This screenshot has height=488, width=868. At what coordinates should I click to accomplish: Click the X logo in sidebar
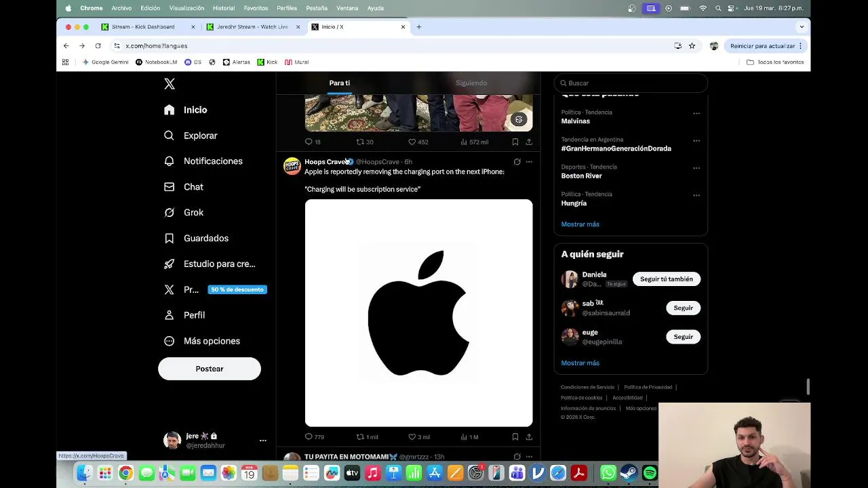(170, 84)
